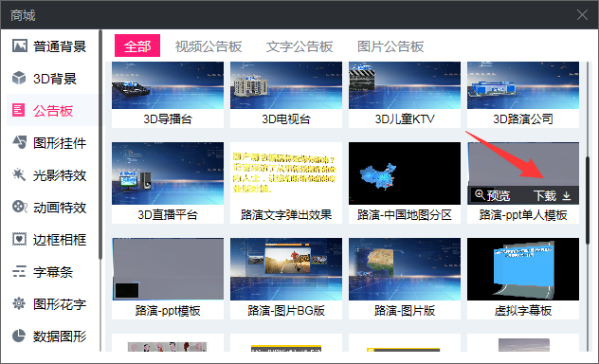Click the 3D儿童KTV label
This screenshot has width=599, height=364.
405,118
